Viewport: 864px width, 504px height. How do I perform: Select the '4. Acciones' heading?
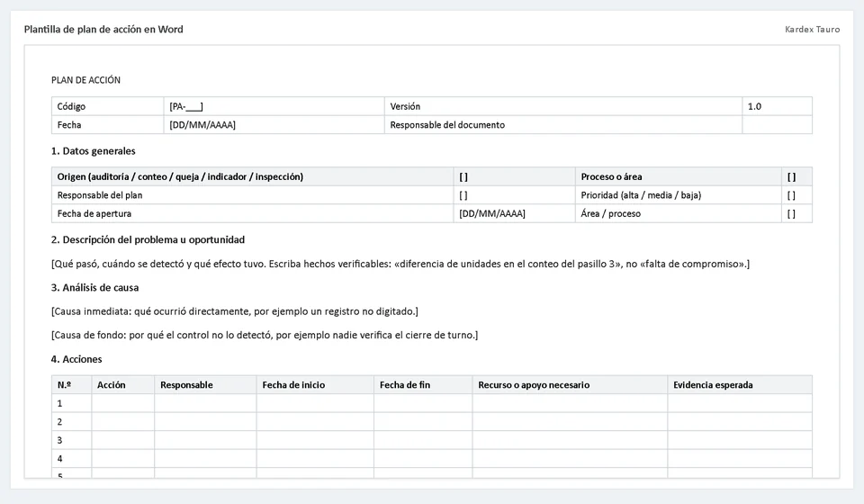pos(76,359)
